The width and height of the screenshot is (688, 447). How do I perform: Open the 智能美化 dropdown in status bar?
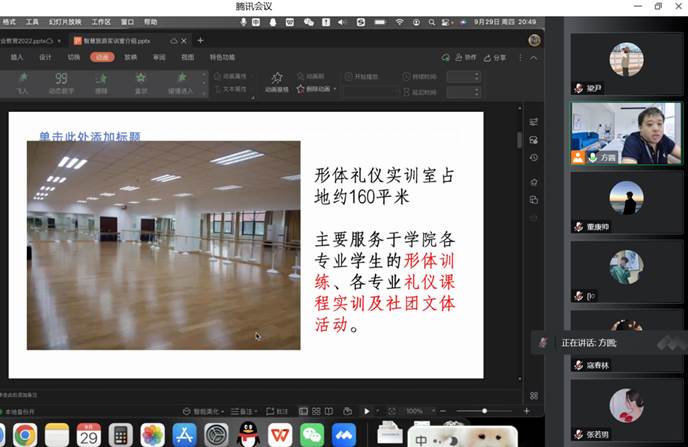click(x=204, y=411)
